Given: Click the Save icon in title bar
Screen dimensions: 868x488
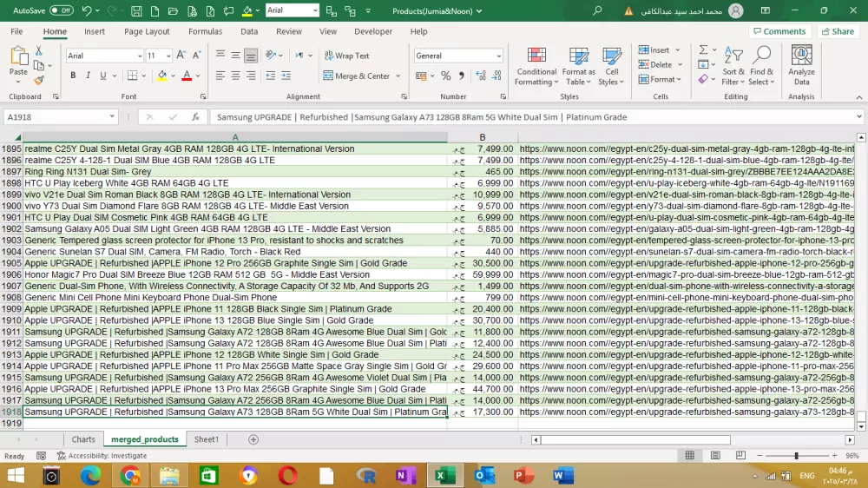Looking at the screenshot, I should tap(136, 10).
